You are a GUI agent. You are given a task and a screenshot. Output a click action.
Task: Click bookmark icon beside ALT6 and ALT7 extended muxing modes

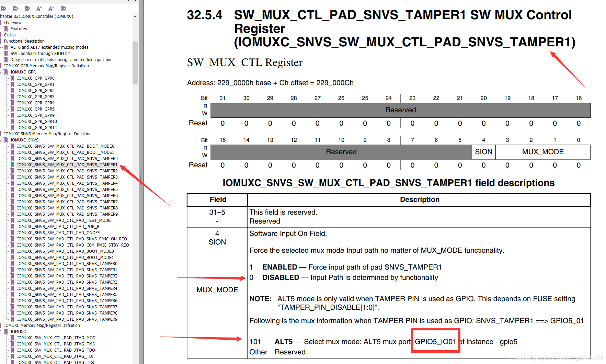[6, 47]
